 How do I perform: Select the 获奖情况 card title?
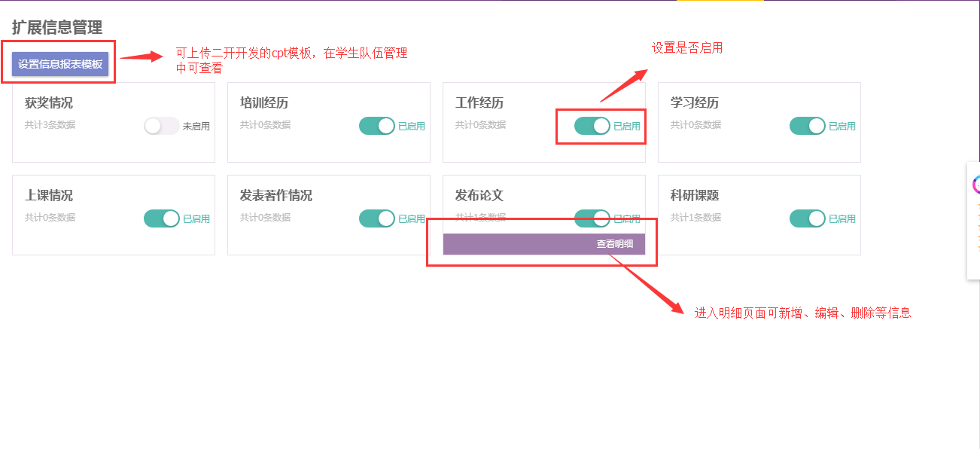(x=49, y=103)
